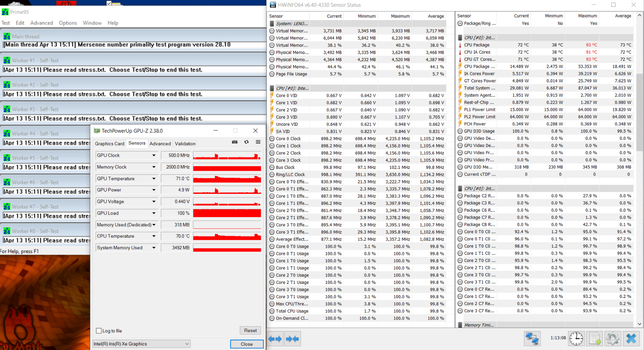Image resolution: width=644 pixels, height=350 pixels.
Task: Open the Validation tab in GPU-Z
Action: click(185, 144)
